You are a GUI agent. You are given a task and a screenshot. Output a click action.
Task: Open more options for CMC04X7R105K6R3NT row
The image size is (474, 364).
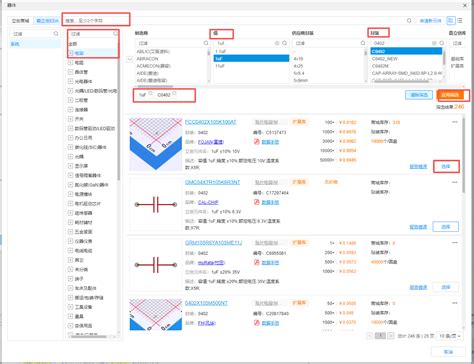(x=455, y=182)
